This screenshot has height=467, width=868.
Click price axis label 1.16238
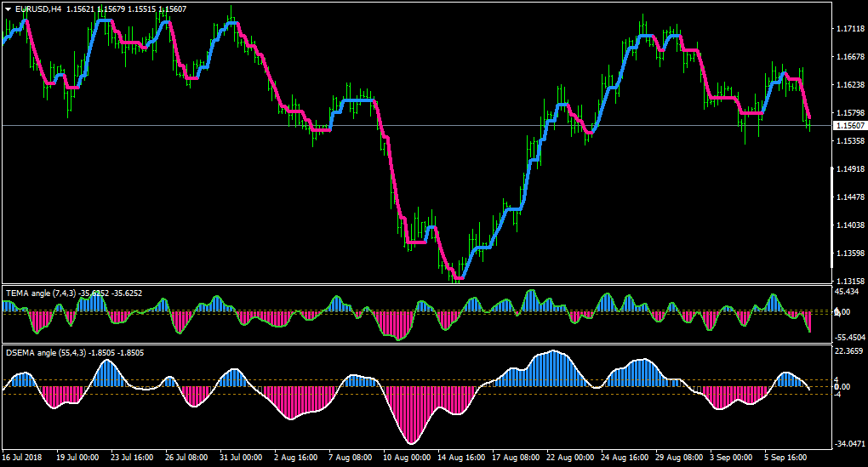coord(850,85)
